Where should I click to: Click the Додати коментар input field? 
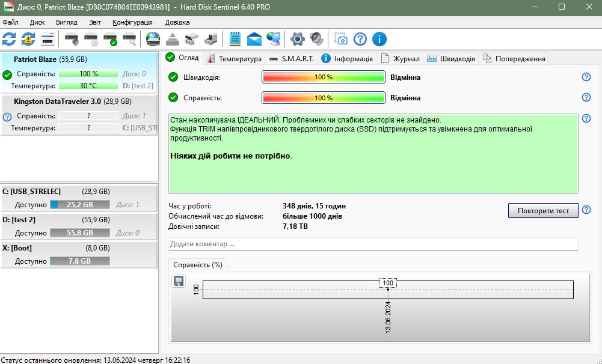[x=373, y=244]
